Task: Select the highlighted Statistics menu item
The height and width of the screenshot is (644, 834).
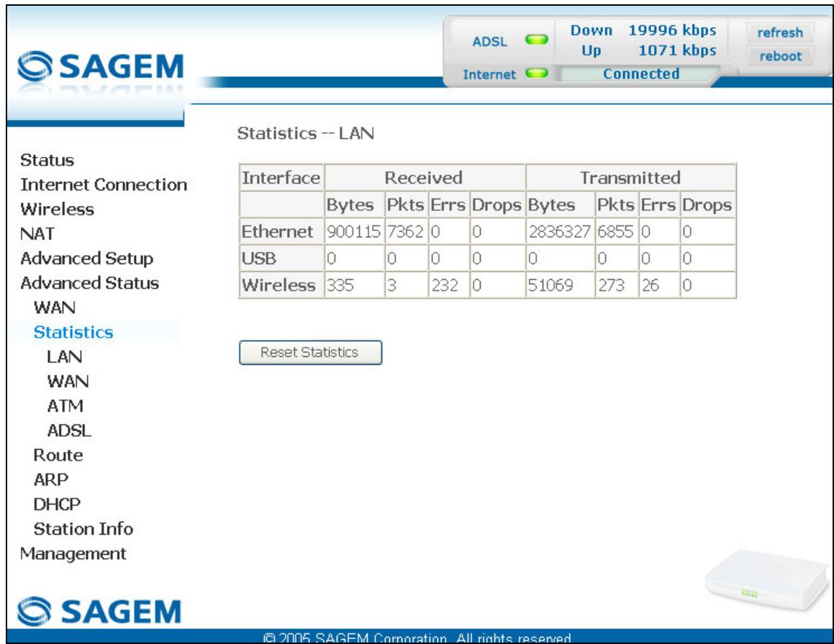Action: [73, 332]
